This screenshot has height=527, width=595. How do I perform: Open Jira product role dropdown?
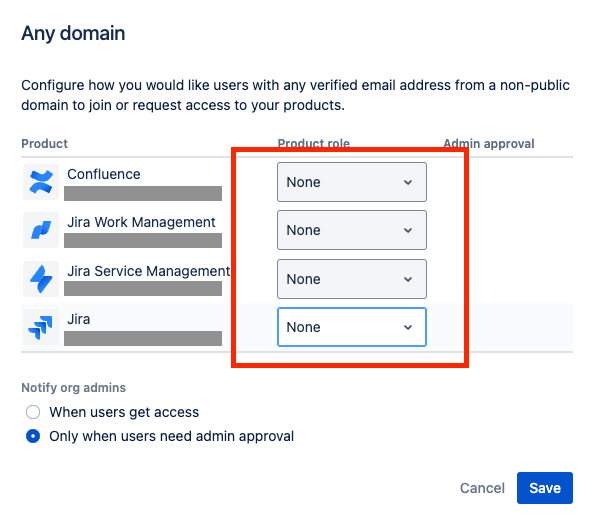(352, 327)
